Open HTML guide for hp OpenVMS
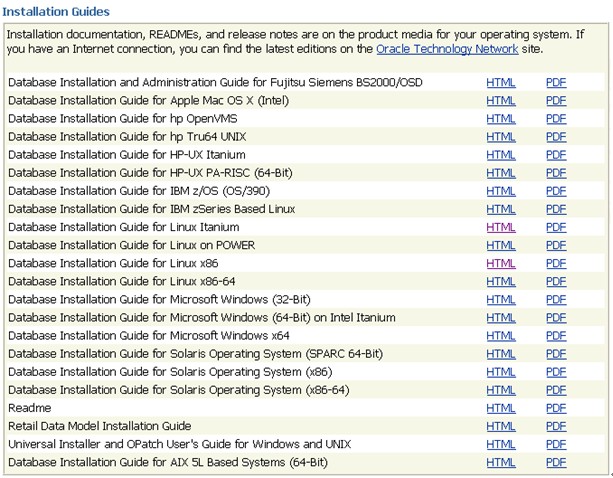The width and height of the screenshot is (613, 478). [x=501, y=118]
